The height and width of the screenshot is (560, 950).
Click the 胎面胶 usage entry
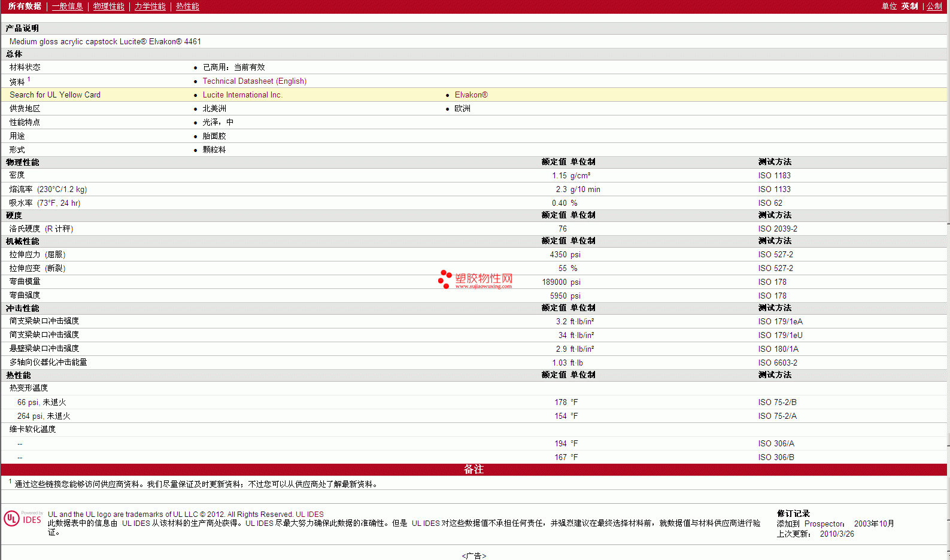click(214, 136)
